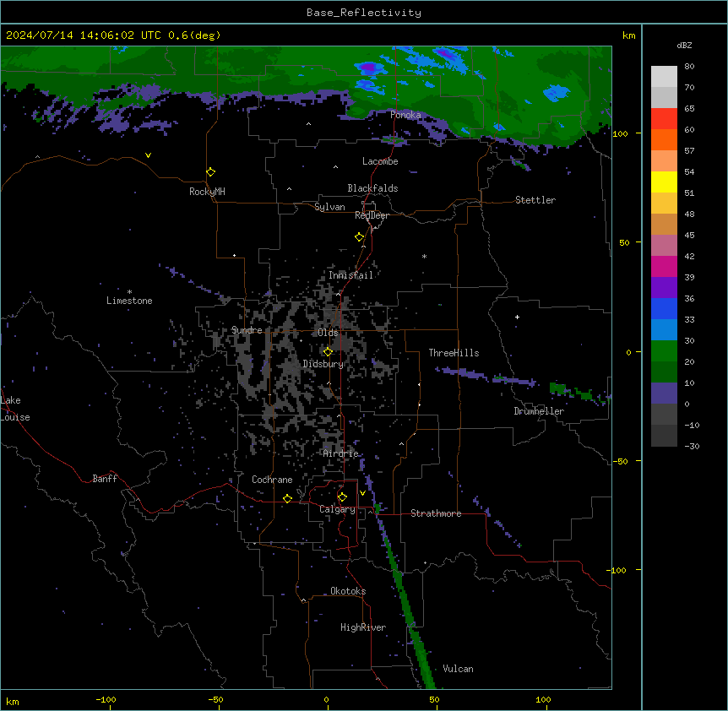Select the asterisk marker above Limestone

point(129,292)
